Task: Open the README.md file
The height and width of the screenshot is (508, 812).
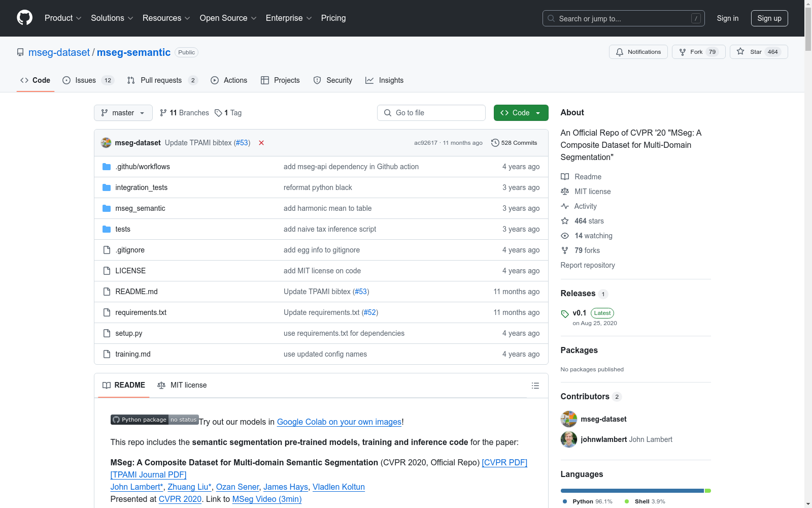Action: coord(137,292)
